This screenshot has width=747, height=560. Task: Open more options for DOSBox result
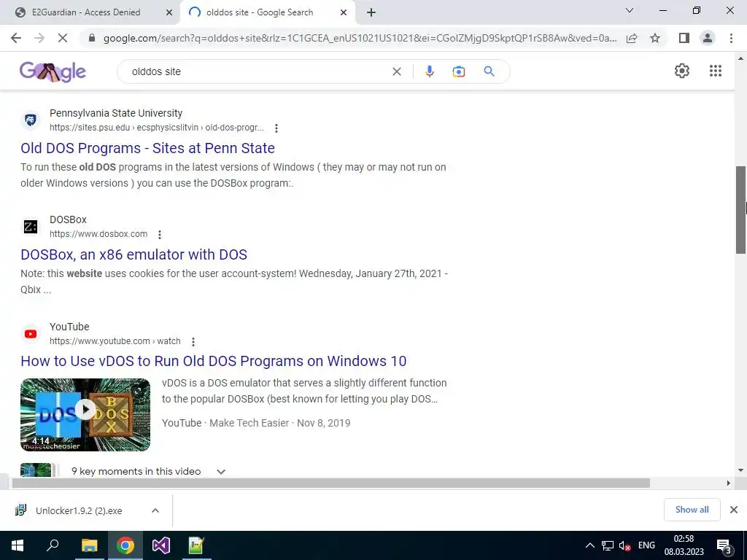(160, 234)
